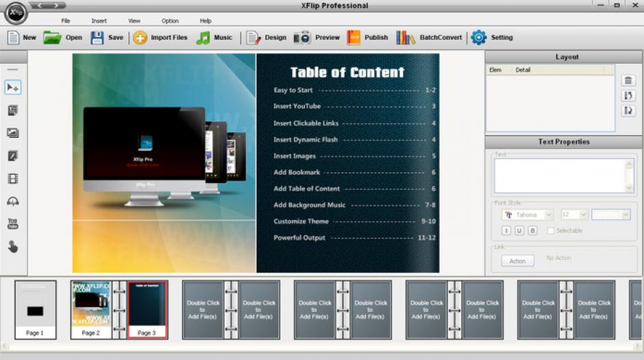Move layout element down one layer
Image resolution: width=644 pixels, height=360 pixels.
[x=628, y=110]
